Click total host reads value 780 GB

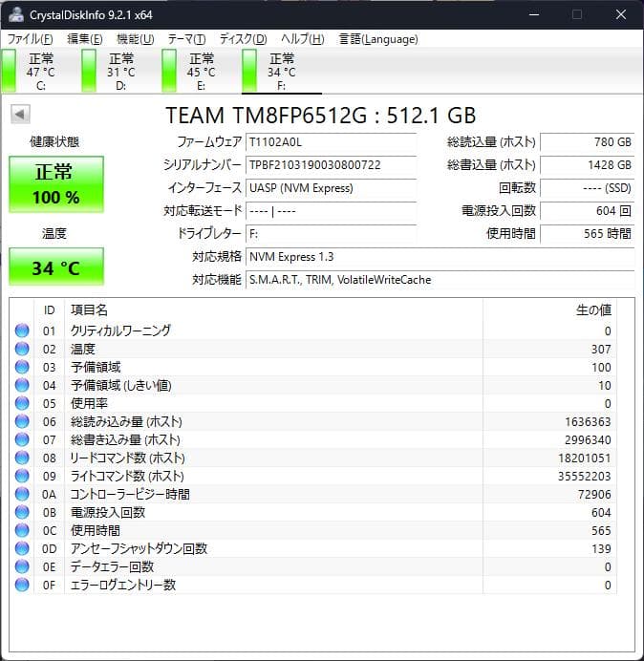coord(587,142)
